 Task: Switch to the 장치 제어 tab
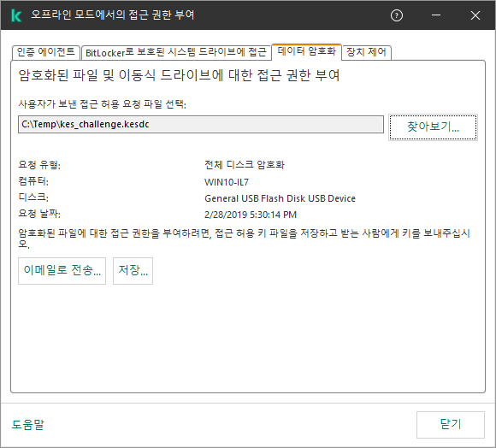(x=366, y=52)
